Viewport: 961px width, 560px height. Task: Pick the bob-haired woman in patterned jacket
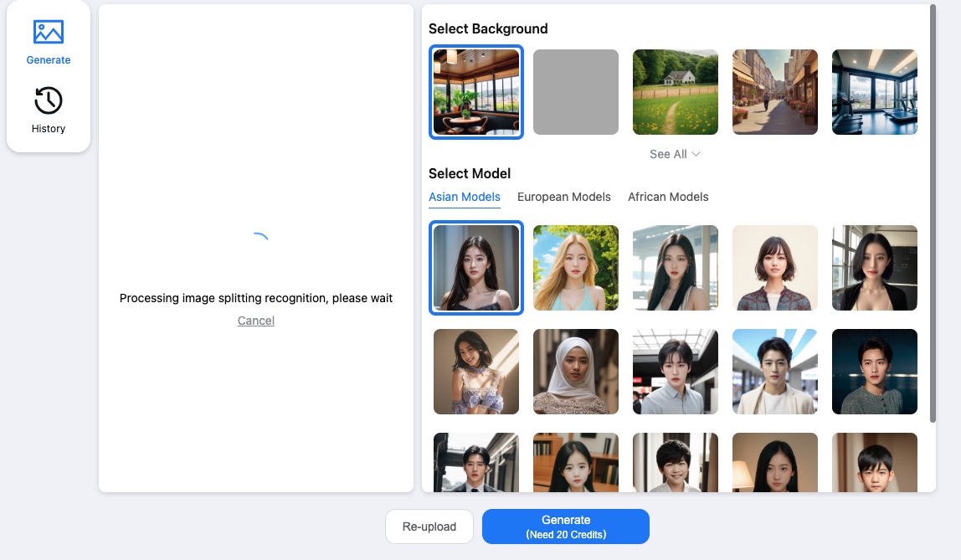(774, 268)
